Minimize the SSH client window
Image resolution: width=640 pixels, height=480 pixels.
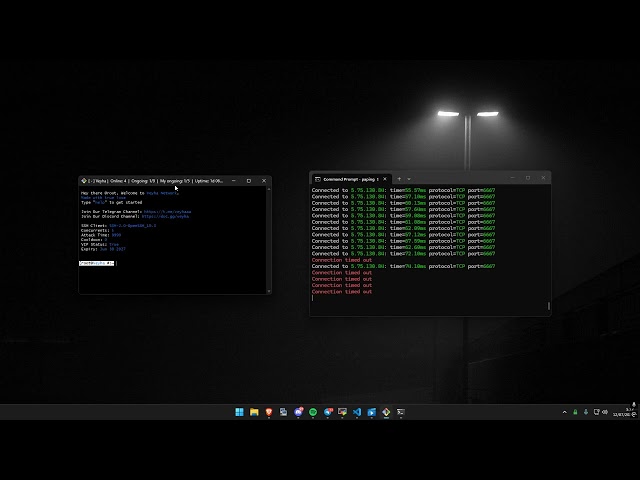(x=233, y=181)
